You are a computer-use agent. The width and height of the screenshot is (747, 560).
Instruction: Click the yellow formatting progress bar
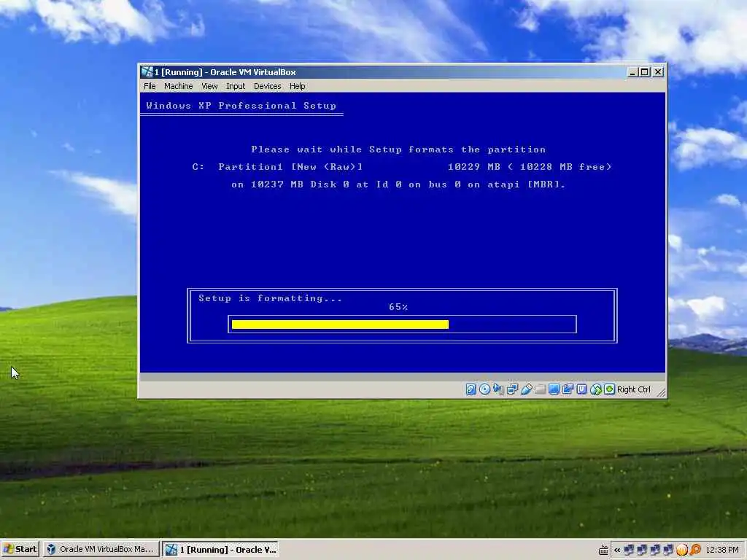(x=340, y=324)
